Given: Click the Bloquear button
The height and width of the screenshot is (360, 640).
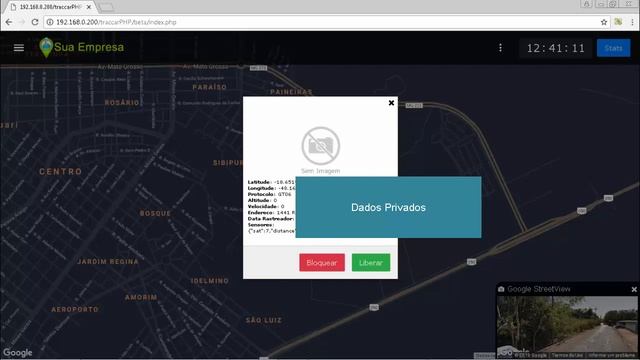Looking at the screenshot, I should [322, 262].
